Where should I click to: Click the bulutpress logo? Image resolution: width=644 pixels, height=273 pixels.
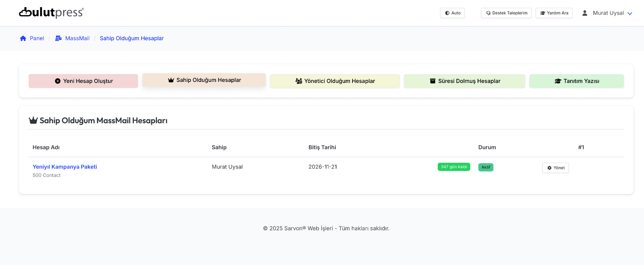tap(51, 13)
